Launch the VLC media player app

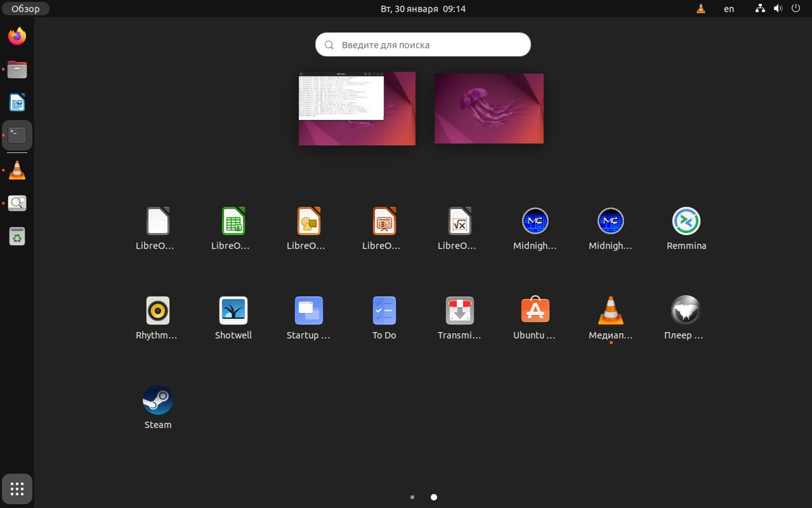[610, 310]
